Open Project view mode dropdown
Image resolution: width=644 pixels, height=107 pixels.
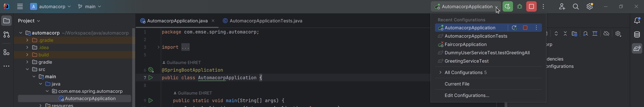click(29, 21)
